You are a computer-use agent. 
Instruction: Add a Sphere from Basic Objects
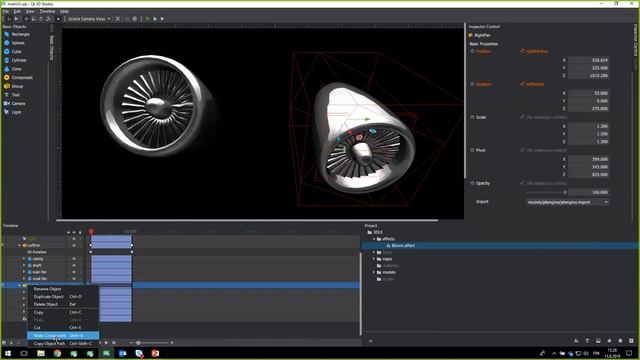click(15, 43)
